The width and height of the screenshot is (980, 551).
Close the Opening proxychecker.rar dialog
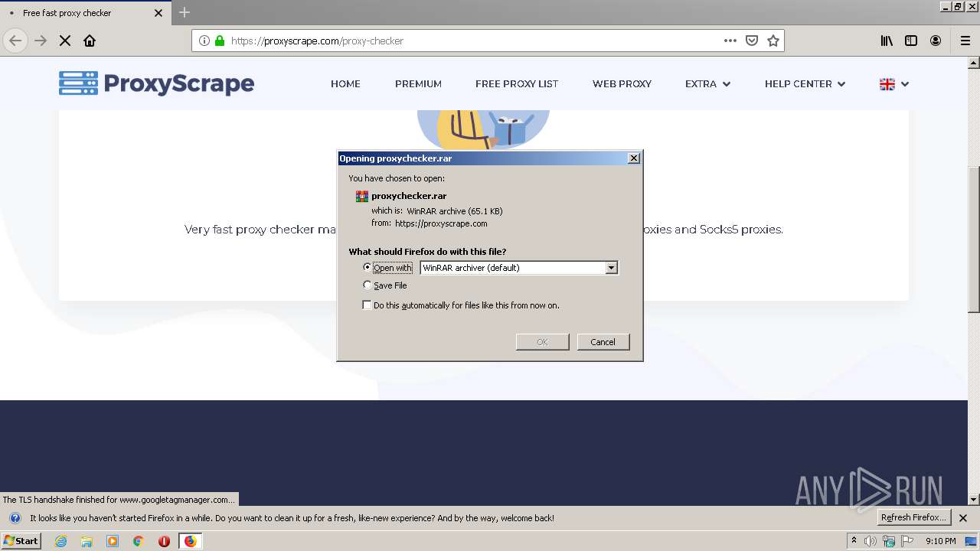633,158
